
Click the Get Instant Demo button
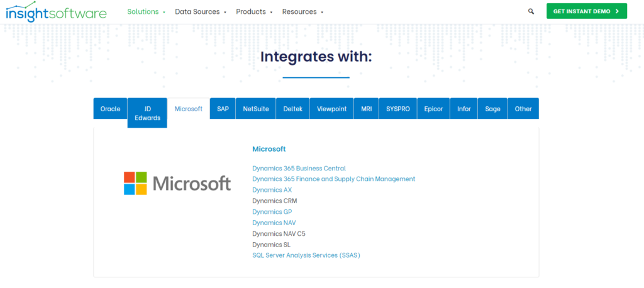(x=587, y=11)
